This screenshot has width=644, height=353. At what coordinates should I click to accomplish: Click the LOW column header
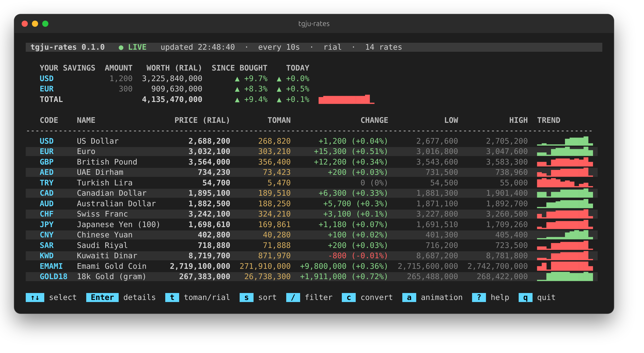click(x=451, y=120)
